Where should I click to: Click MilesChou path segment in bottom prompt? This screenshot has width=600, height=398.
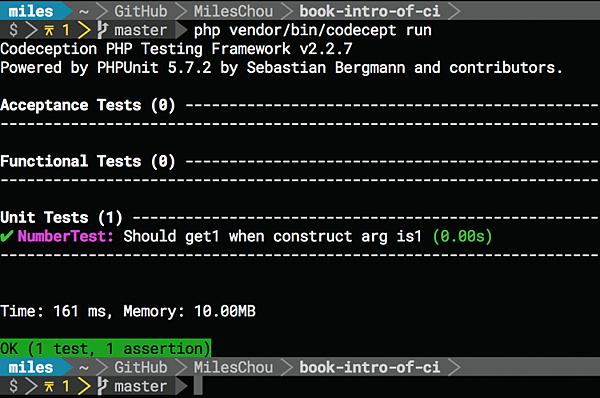233,367
